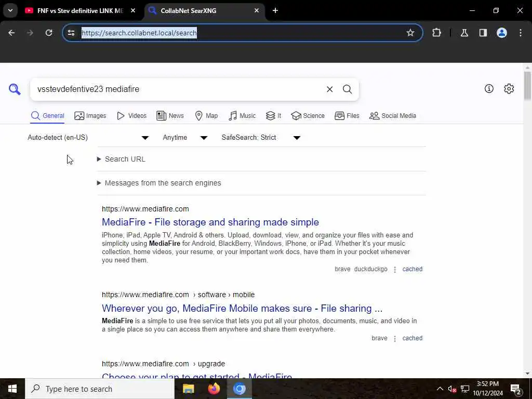Click the page vertical scrollbar thumb
Viewport: 532px width, 399px height.
pos(527,86)
